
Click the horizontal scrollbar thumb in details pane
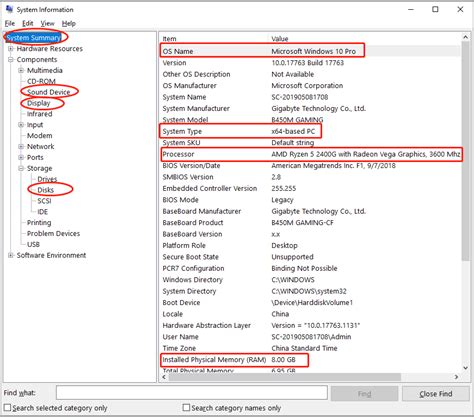pos(285,377)
